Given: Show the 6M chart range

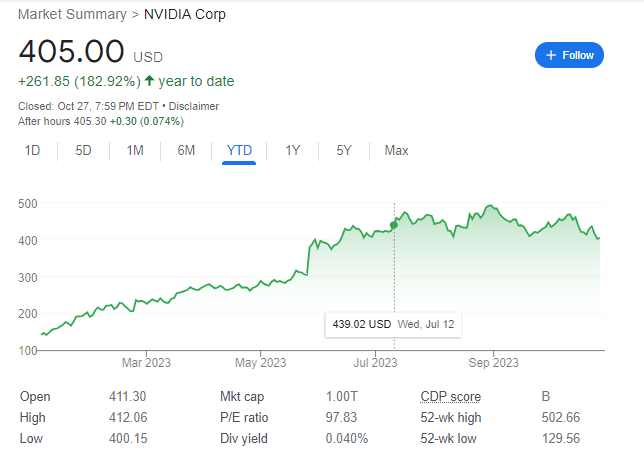Looking at the screenshot, I should (186, 151).
